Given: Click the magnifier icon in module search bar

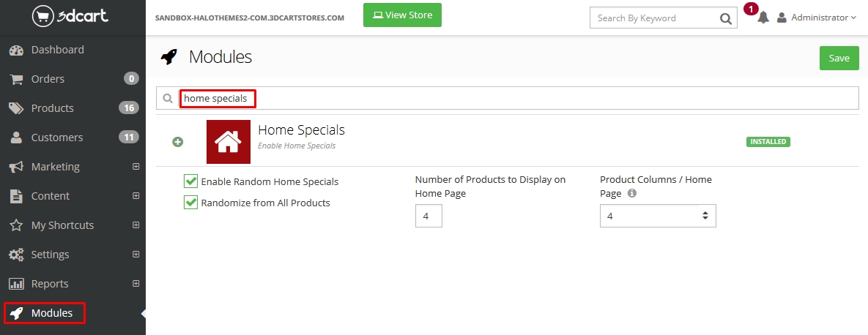Looking at the screenshot, I should pos(168,98).
